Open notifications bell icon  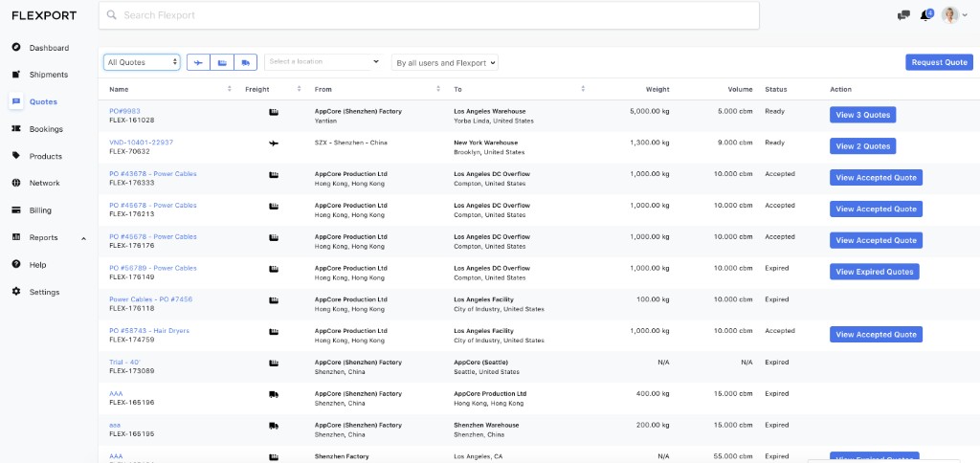[x=925, y=15]
